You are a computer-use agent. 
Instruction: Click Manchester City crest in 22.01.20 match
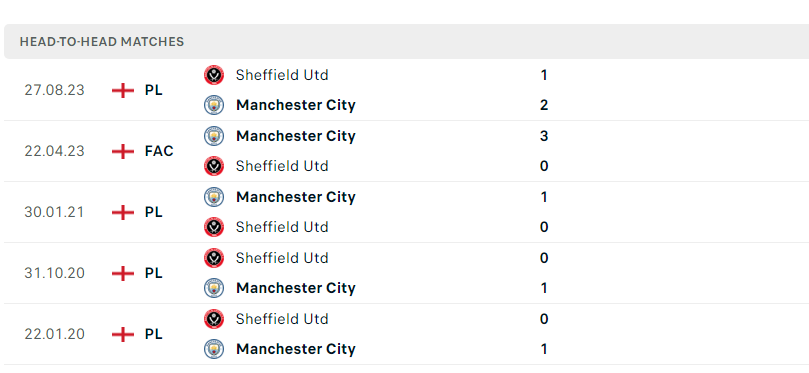pyautogui.click(x=214, y=349)
